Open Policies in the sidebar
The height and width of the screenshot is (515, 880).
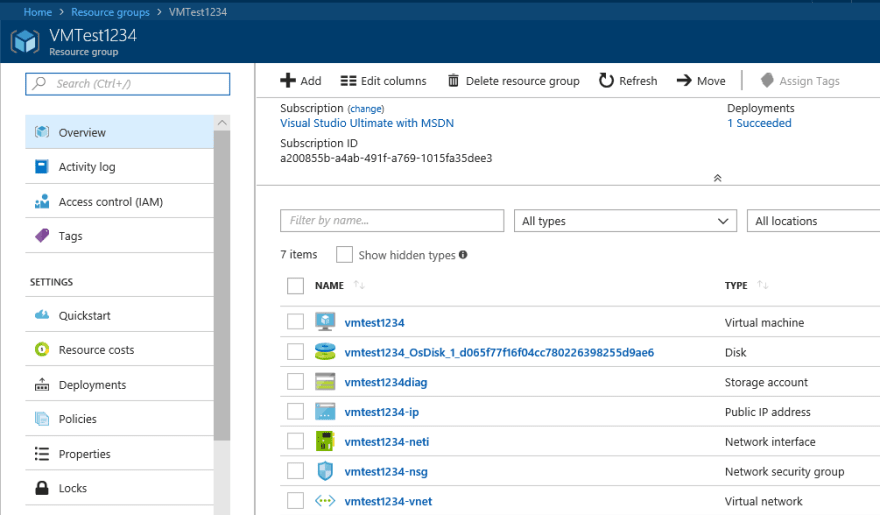(120, 419)
